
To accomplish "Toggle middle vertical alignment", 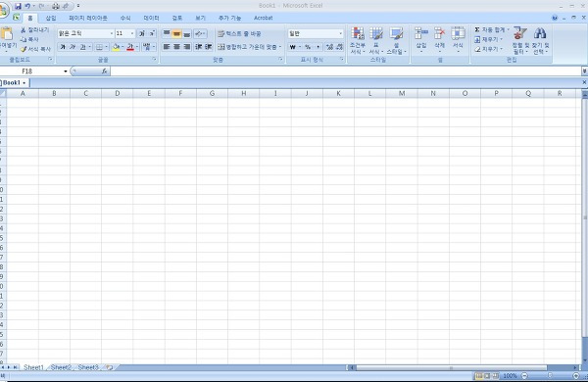I will [176, 33].
